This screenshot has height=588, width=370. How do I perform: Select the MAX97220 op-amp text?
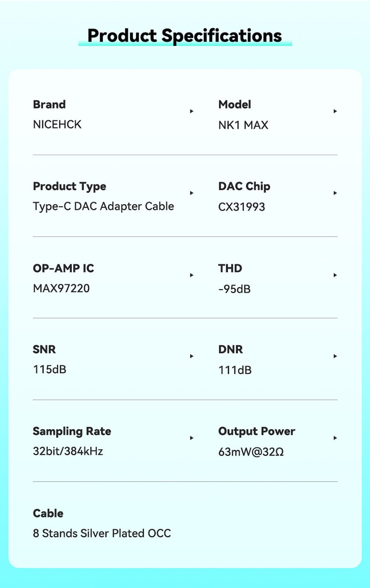click(x=61, y=288)
